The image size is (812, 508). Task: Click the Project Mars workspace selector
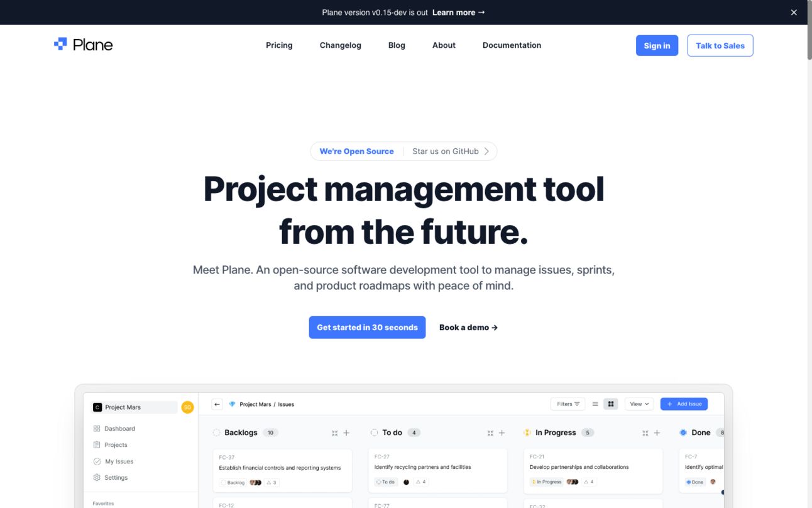[134, 407]
